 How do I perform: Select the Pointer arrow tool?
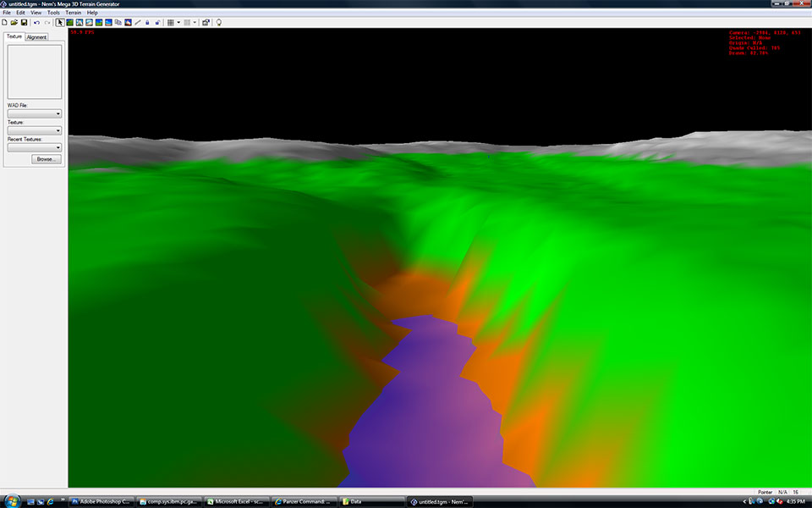click(x=60, y=22)
